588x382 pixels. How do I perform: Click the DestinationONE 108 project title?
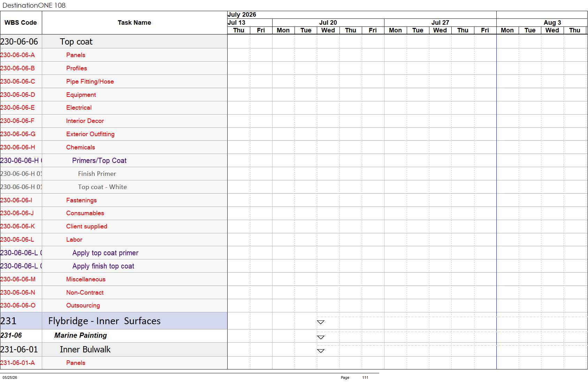click(x=34, y=5)
